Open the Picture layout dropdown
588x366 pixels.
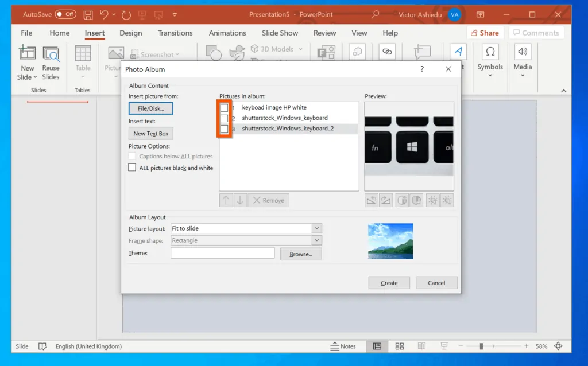(x=316, y=228)
